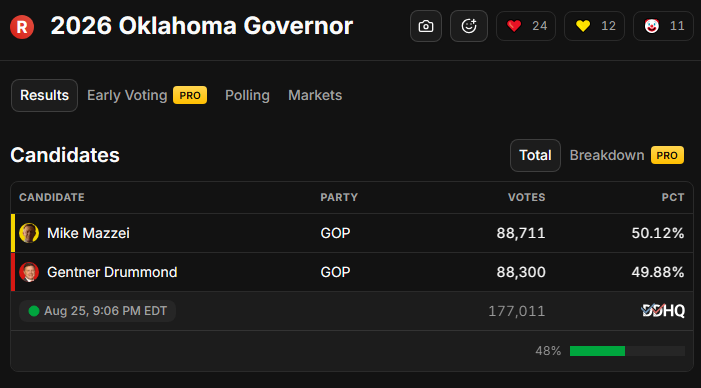Switch to the Breakdown view
Viewport: 701px width, 388px height.
pos(607,155)
